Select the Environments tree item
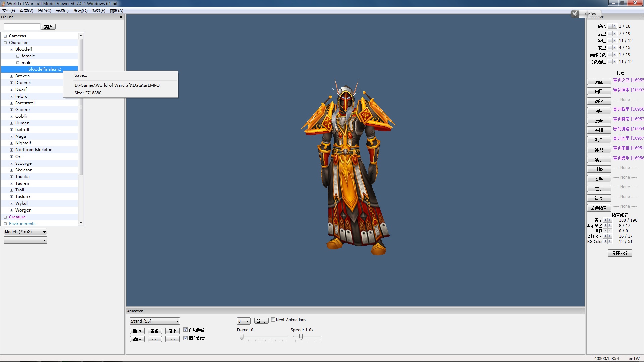Screen dimensions: 644x362 (x=22, y=224)
